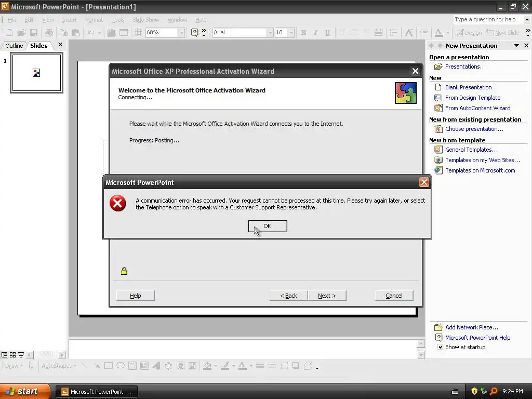This screenshot has width=532, height=399.
Task: Open From Design Template link
Action: pyautogui.click(x=473, y=98)
